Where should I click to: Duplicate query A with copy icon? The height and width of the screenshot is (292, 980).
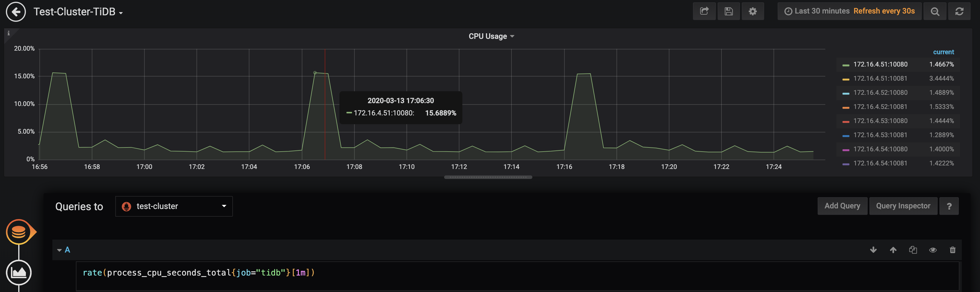coord(913,250)
